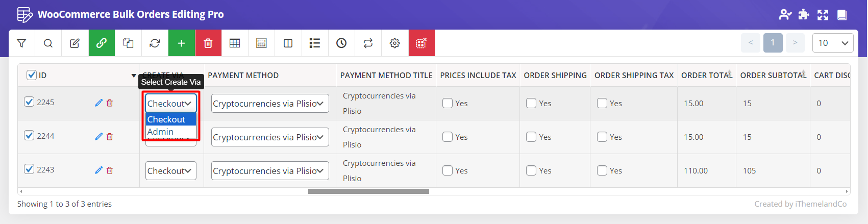Click page 1 pagination button
The height and width of the screenshot is (224, 868).
[773, 43]
